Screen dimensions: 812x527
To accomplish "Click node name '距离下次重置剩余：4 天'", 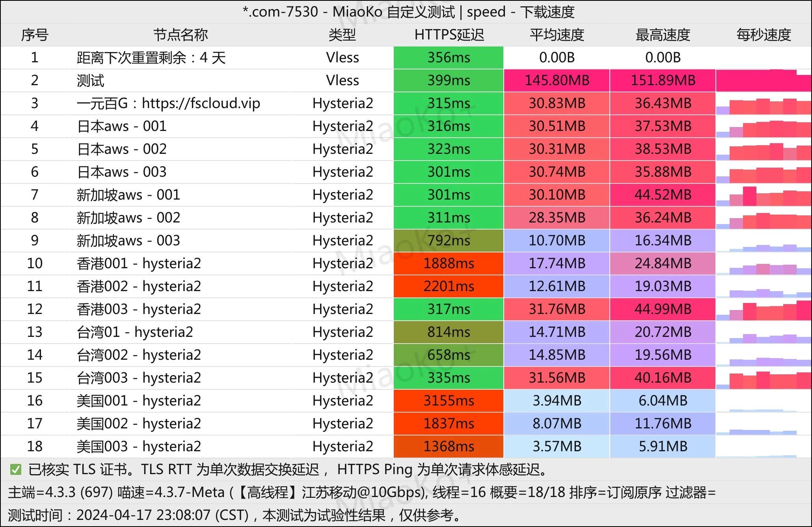I will point(151,58).
